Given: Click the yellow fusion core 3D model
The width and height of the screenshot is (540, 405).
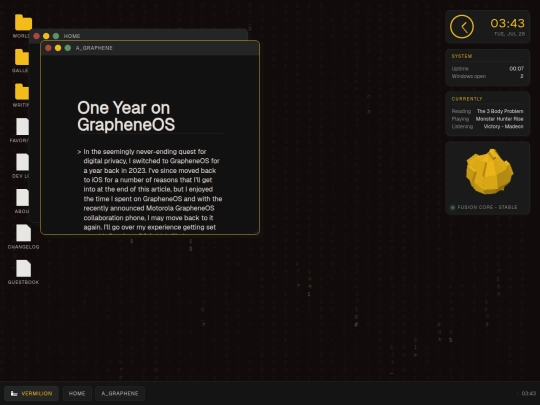Looking at the screenshot, I should pyautogui.click(x=489, y=172).
